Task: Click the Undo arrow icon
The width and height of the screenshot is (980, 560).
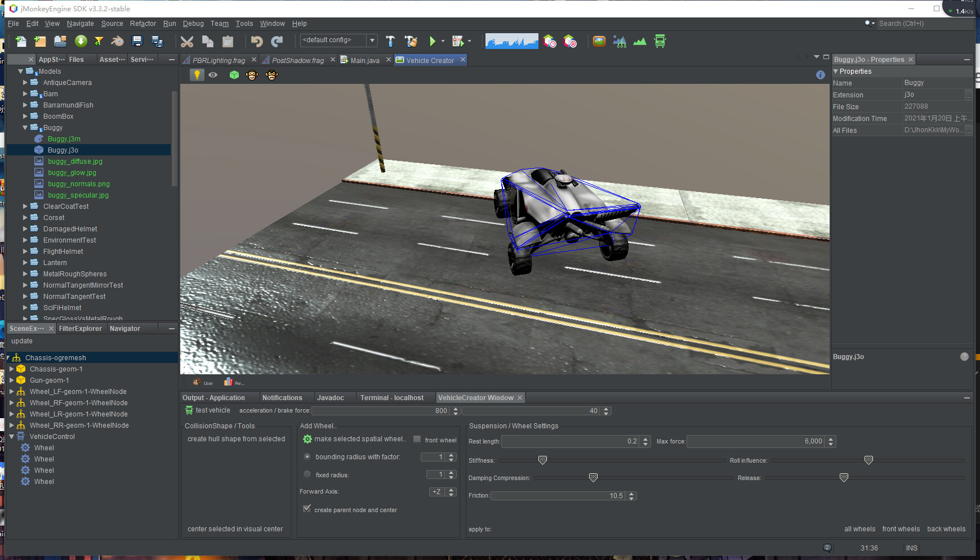Action: click(x=257, y=41)
